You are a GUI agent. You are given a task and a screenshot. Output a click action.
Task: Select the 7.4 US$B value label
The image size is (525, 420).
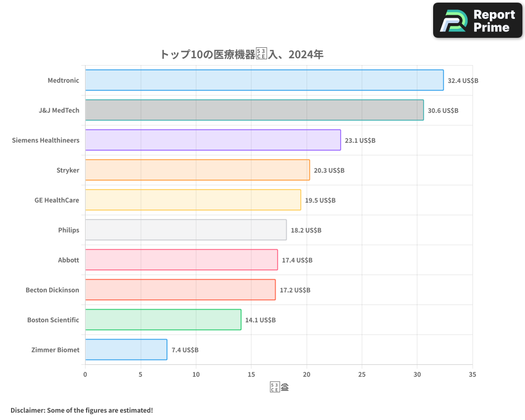[x=184, y=350]
